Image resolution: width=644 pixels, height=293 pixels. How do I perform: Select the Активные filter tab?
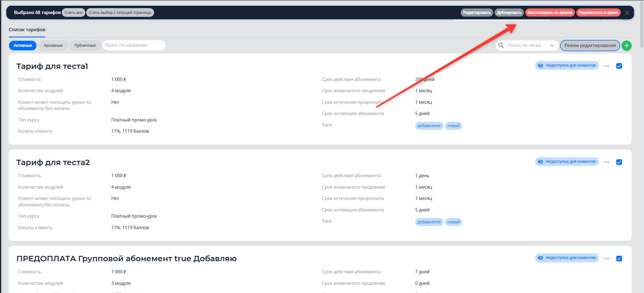click(23, 46)
